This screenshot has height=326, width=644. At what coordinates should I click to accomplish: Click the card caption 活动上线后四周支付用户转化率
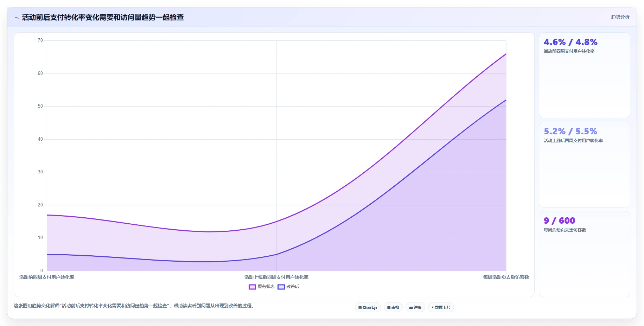click(573, 141)
